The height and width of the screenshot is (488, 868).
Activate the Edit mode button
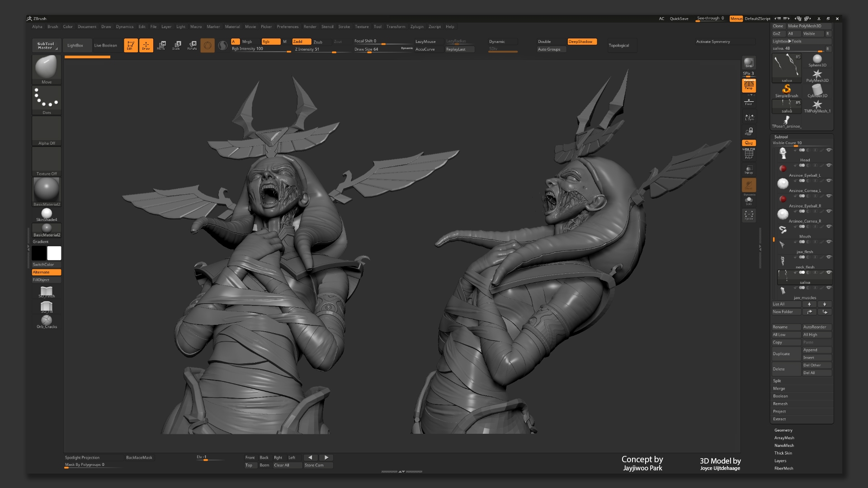coord(131,45)
